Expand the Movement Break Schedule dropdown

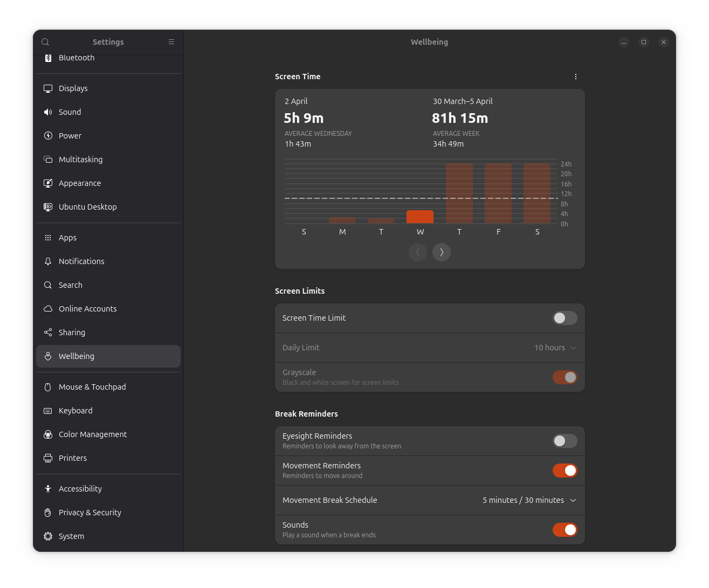529,500
